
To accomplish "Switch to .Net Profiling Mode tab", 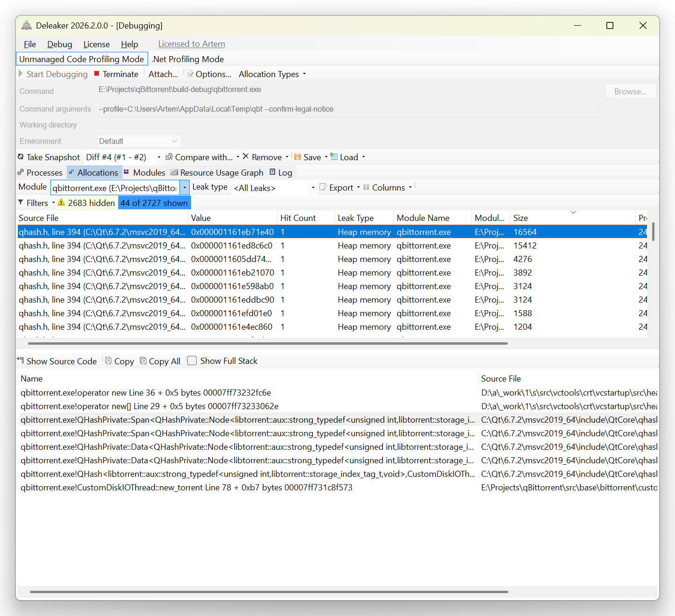I will pyautogui.click(x=188, y=59).
